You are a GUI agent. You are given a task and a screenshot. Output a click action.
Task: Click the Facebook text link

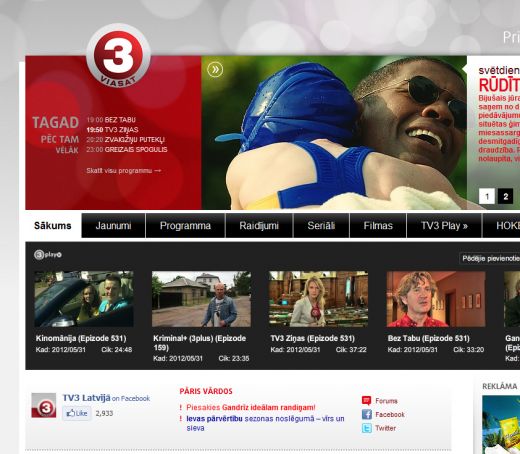click(390, 414)
